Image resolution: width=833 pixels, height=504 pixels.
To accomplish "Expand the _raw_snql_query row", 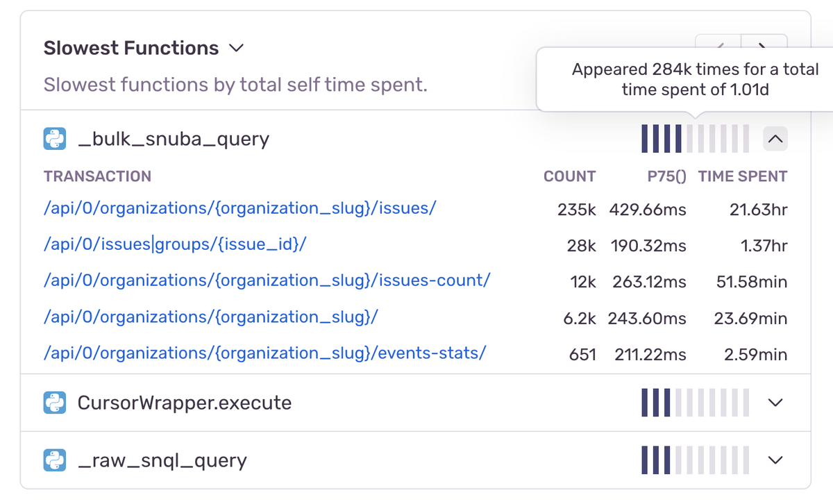I will click(x=775, y=460).
